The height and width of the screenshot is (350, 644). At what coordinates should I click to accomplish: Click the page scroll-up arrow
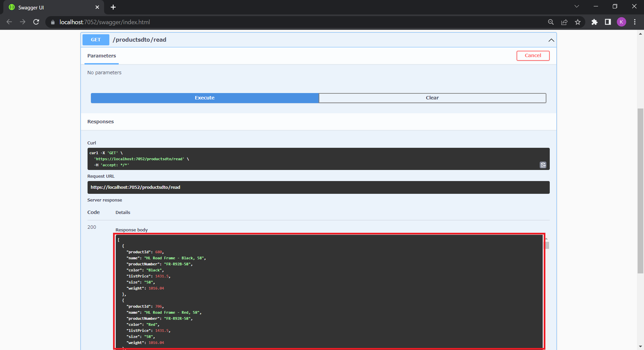(x=640, y=34)
